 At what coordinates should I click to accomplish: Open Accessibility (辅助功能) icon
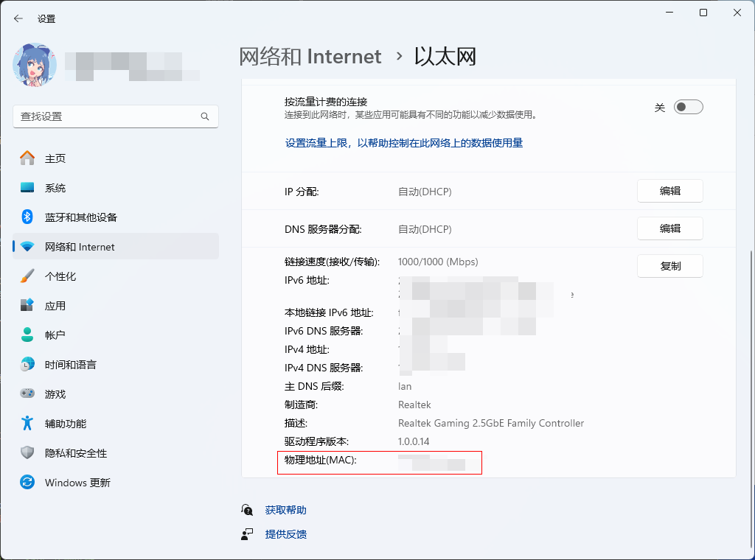tap(27, 424)
